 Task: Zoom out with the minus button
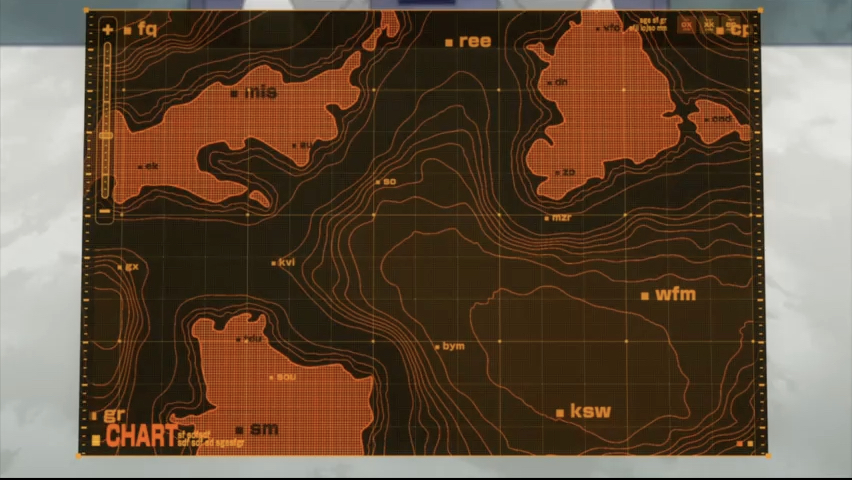coord(105,211)
